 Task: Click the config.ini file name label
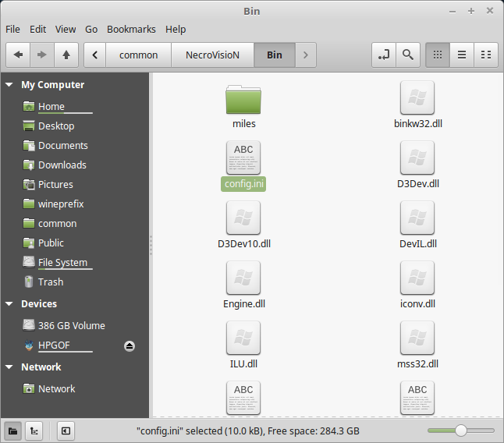pyautogui.click(x=243, y=184)
